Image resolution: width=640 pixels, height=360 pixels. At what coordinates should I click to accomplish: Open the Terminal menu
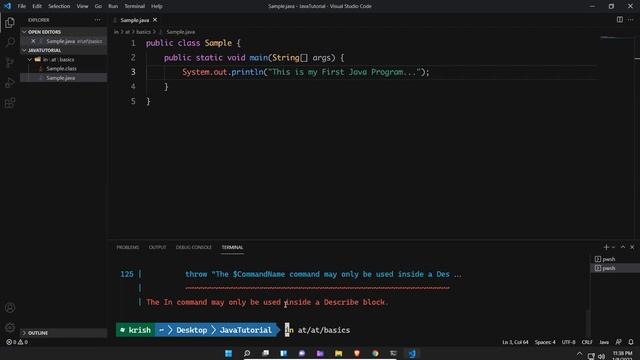coord(134,6)
